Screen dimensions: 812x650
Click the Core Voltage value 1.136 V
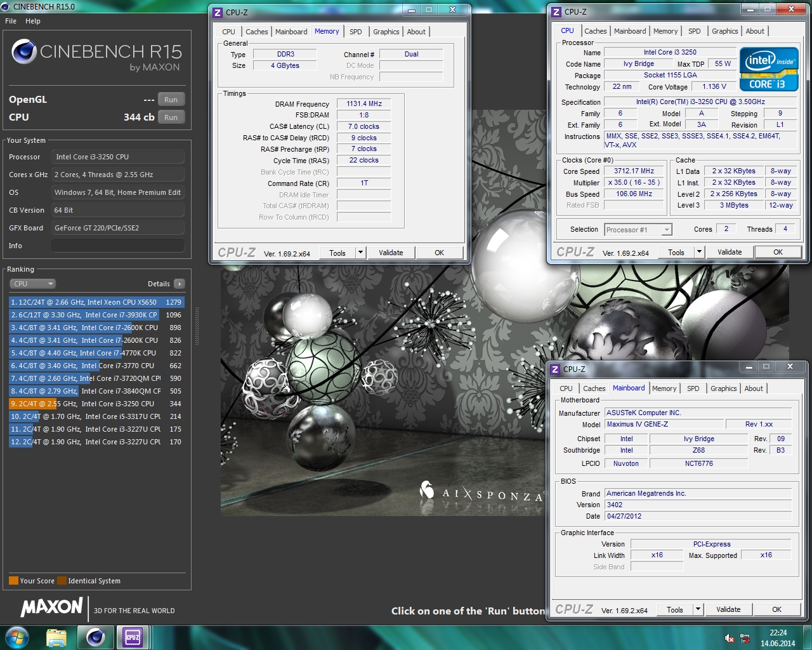pyautogui.click(x=714, y=87)
